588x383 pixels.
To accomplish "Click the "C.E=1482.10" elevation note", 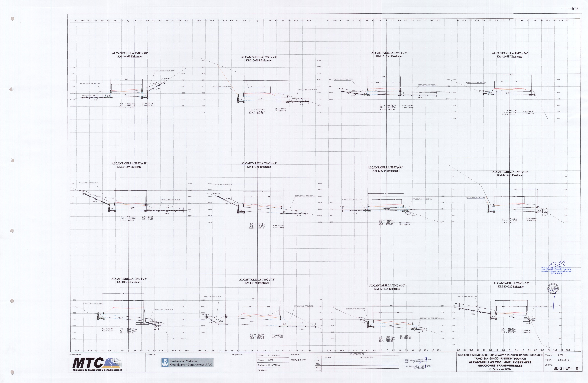I will click(148, 217).
